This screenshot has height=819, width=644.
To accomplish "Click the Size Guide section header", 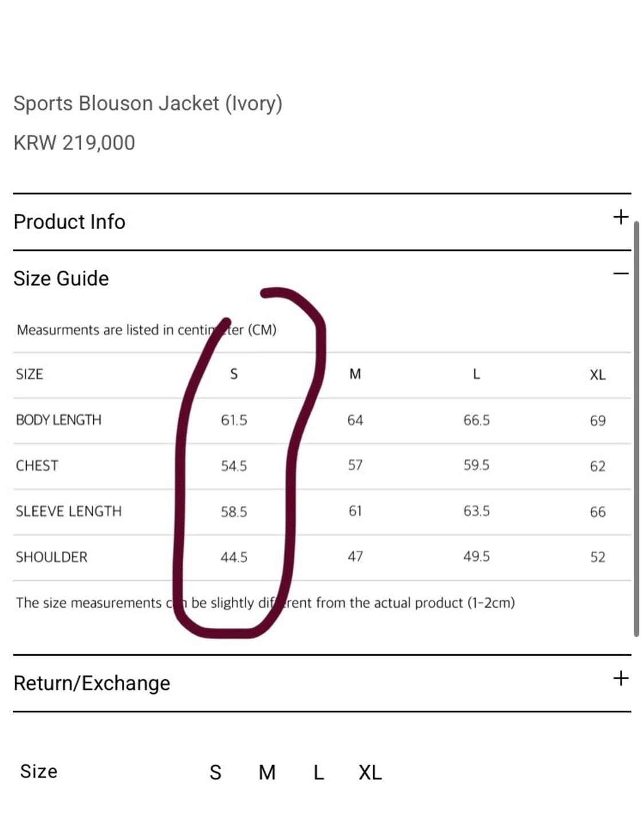I will pos(61,278).
